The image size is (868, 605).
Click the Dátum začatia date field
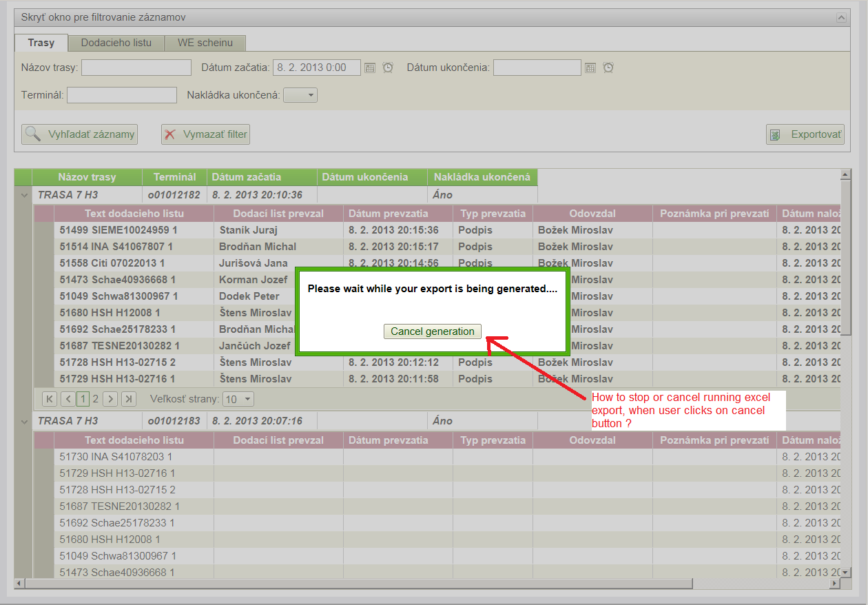(x=317, y=68)
